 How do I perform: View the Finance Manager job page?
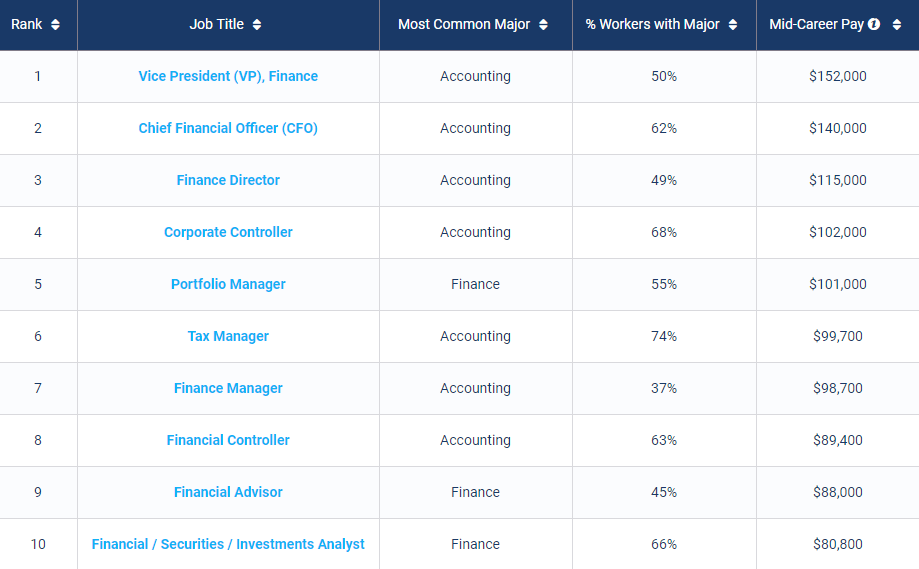click(228, 388)
